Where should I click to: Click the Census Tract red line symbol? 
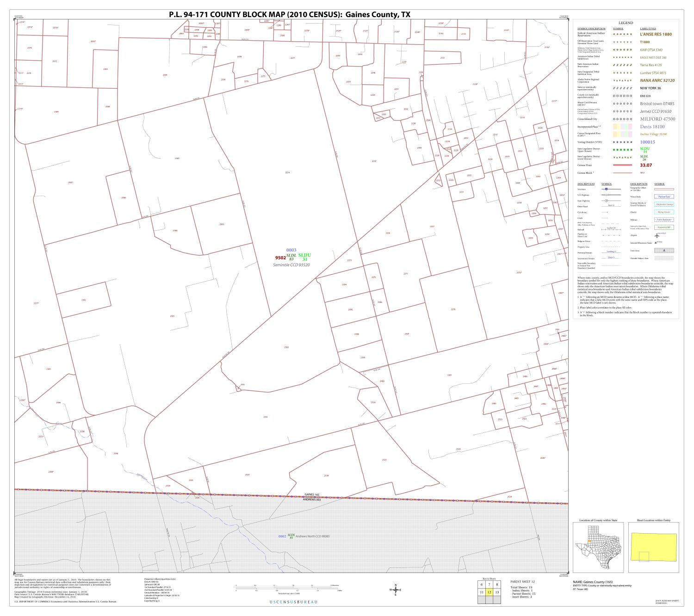click(x=622, y=165)
